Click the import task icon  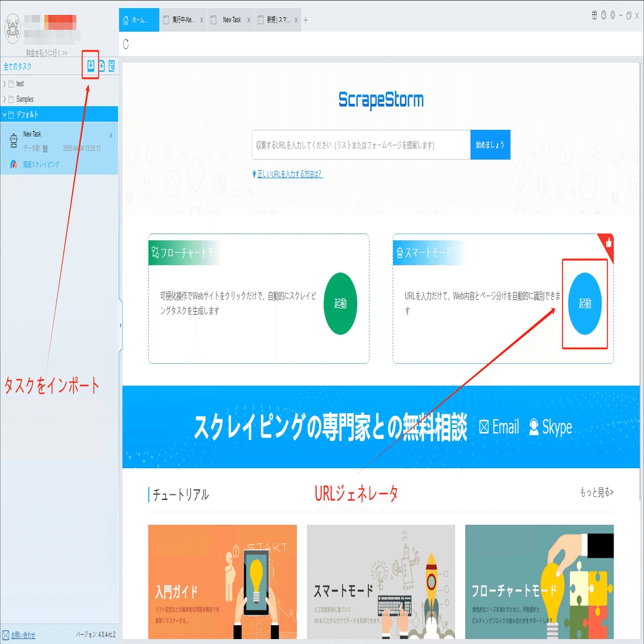pyautogui.click(x=91, y=65)
